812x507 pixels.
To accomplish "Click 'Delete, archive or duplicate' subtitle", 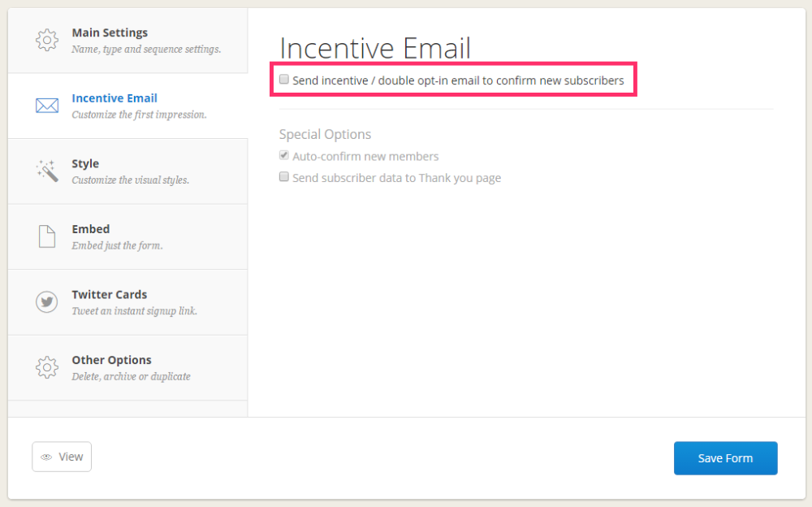I will click(131, 376).
